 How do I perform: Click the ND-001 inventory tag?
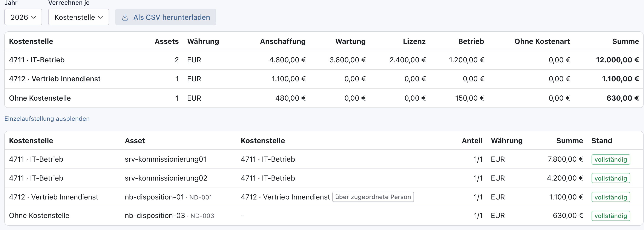click(201, 197)
